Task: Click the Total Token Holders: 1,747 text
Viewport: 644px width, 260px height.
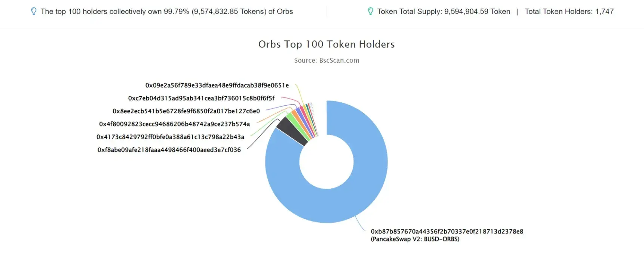Action: pos(569,12)
